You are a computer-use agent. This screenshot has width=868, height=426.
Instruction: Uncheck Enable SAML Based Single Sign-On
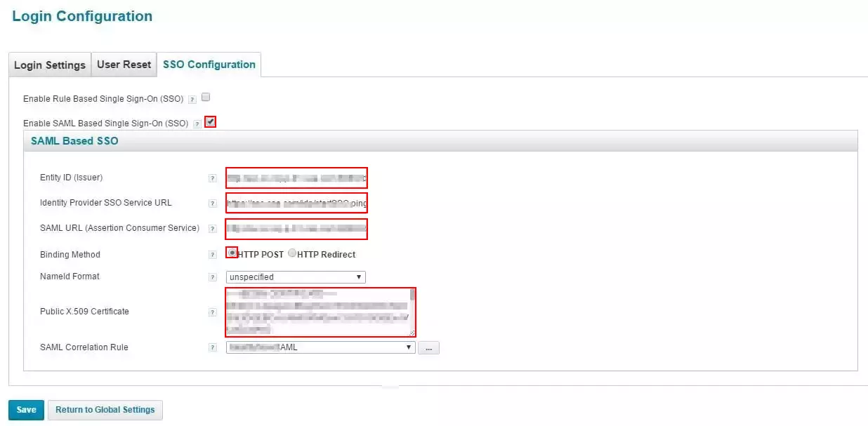[211, 122]
